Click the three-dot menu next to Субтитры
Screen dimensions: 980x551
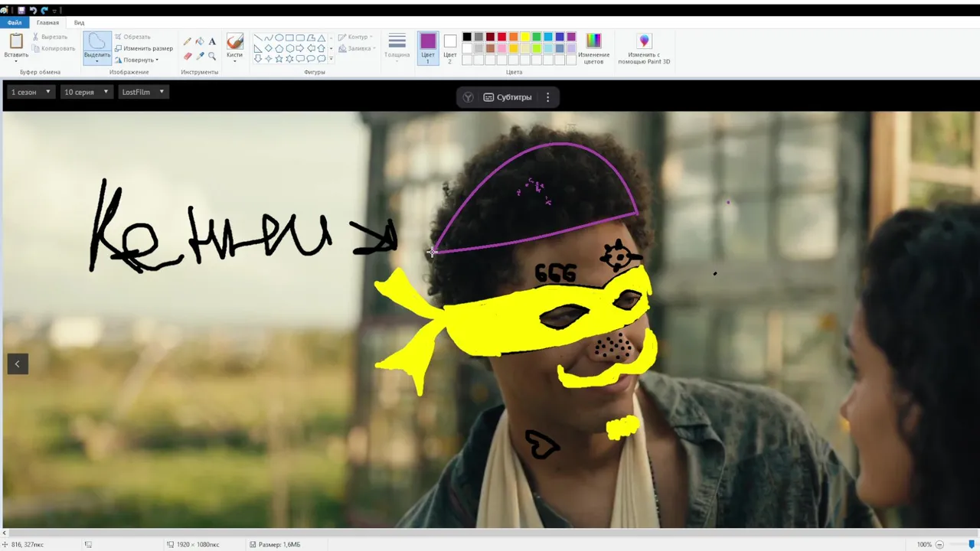(547, 97)
